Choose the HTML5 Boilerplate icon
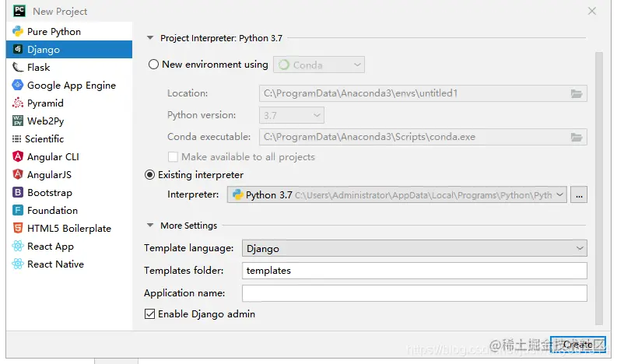The width and height of the screenshot is (617, 364). pyautogui.click(x=18, y=229)
